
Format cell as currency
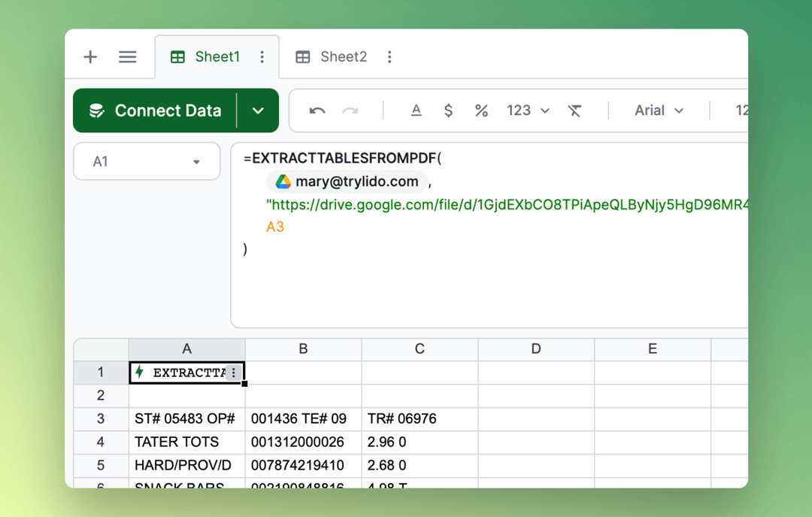(448, 111)
